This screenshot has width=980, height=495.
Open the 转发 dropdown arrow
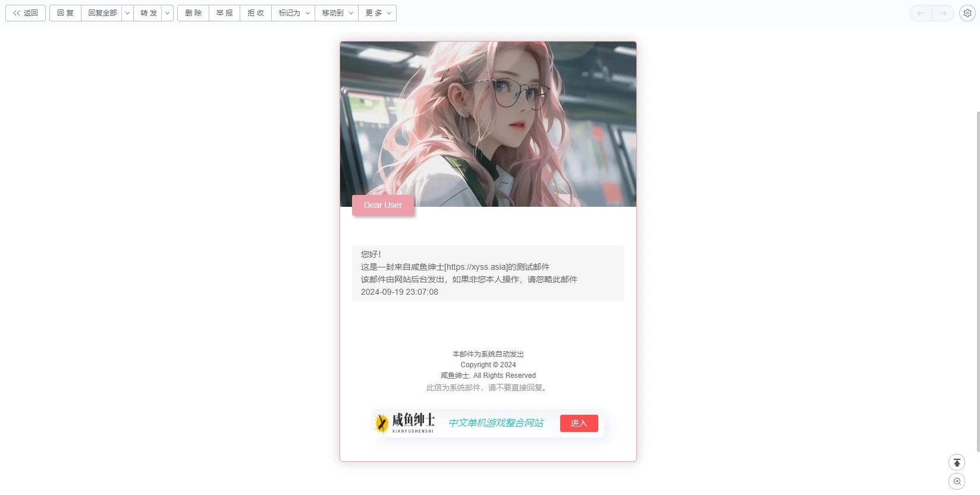click(x=168, y=13)
